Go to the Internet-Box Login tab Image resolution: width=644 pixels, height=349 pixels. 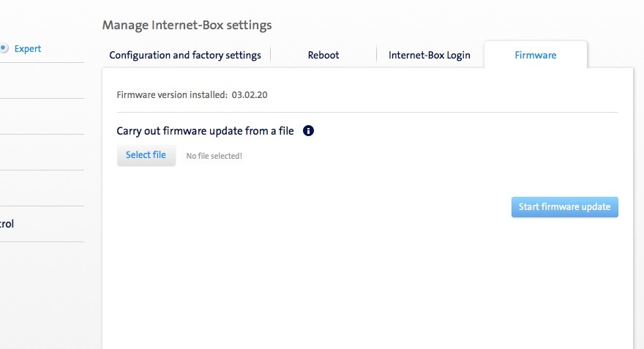click(430, 55)
